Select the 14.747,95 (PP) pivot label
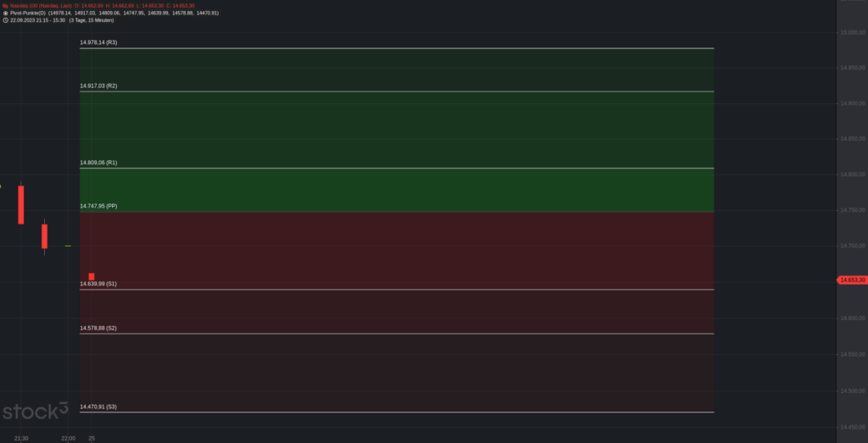Screen dimensions: 868x443 (x=98, y=207)
